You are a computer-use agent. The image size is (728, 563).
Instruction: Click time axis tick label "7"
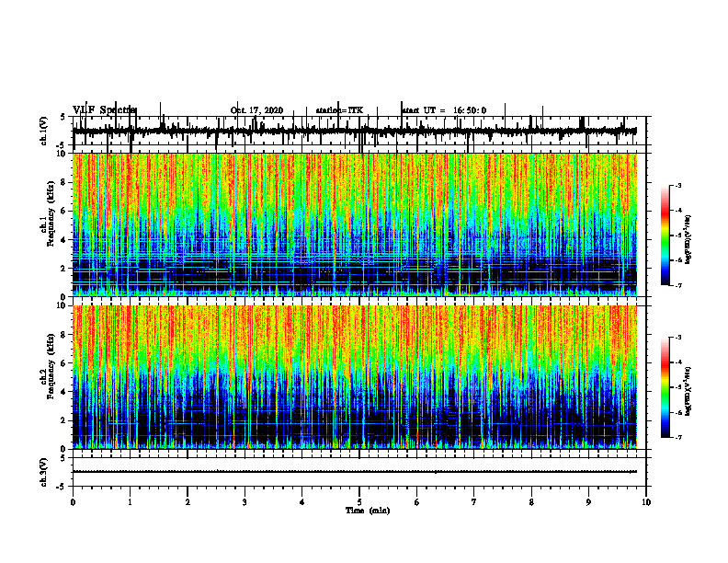click(474, 502)
